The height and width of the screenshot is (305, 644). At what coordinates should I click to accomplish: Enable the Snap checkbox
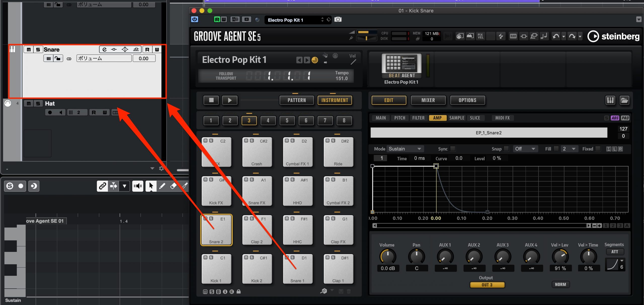507,149
